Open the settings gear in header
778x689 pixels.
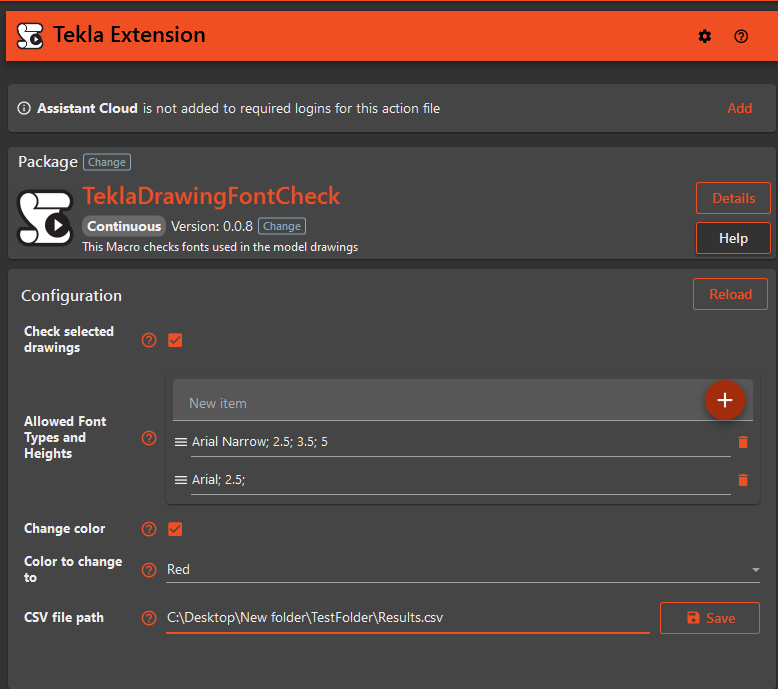pyautogui.click(x=705, y=36)
